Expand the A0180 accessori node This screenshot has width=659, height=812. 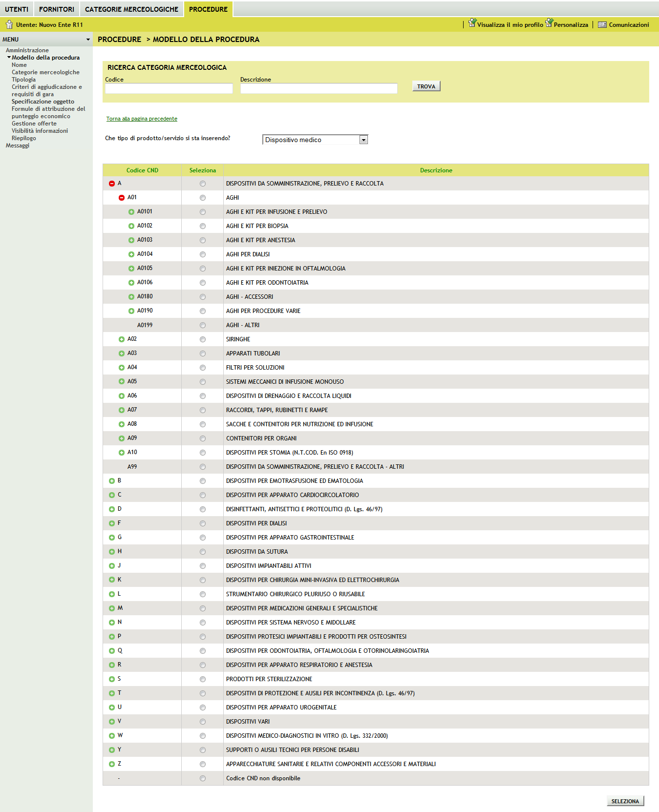point(131,297)
